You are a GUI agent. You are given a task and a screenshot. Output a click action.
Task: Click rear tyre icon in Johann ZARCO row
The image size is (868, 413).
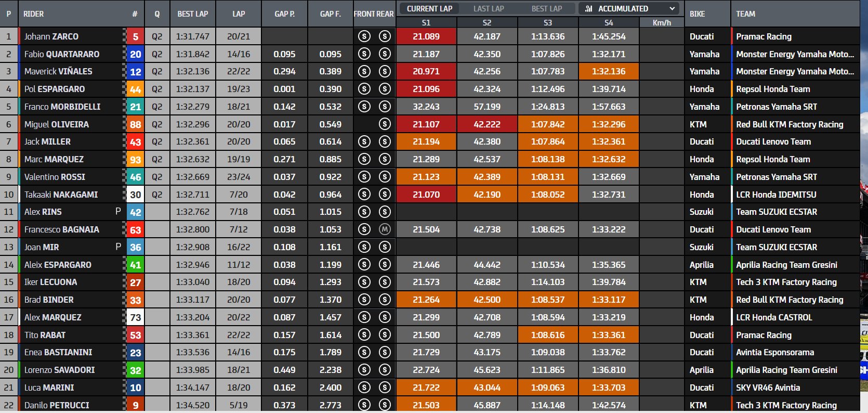click(x=385, y=36)
